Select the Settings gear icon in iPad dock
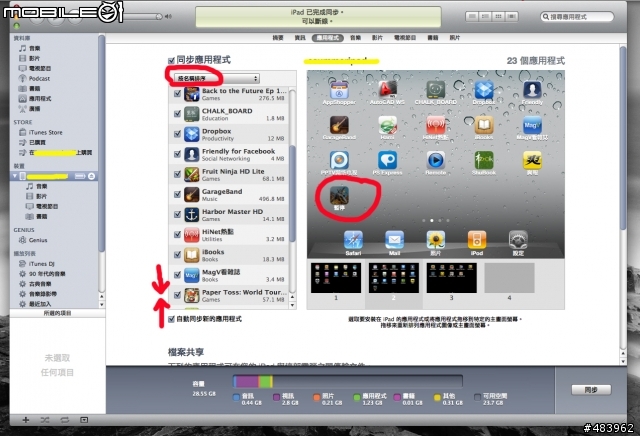 [x=518, y=240]
